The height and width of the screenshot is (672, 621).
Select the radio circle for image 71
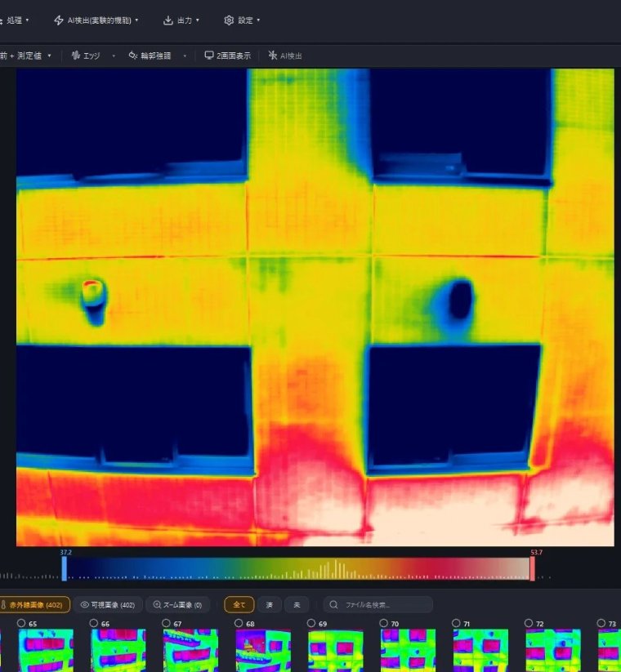(x=456, y=623)
